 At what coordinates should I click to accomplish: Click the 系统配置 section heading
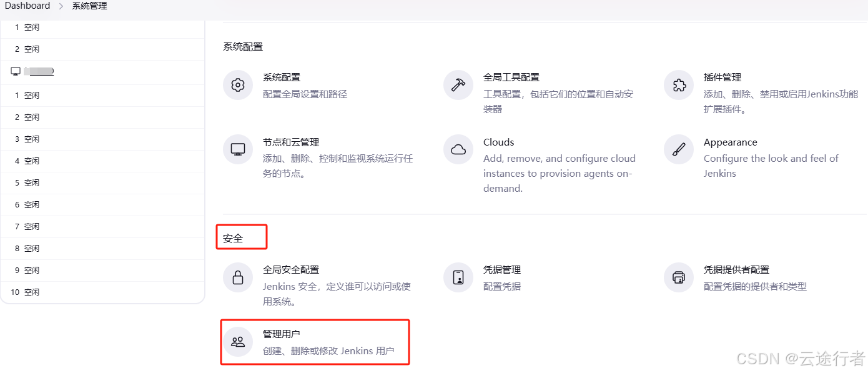(x=243, y=47)
